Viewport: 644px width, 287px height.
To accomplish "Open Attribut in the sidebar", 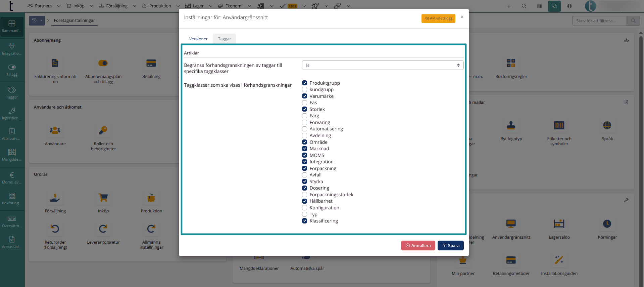I will click(x=12, y=134).
